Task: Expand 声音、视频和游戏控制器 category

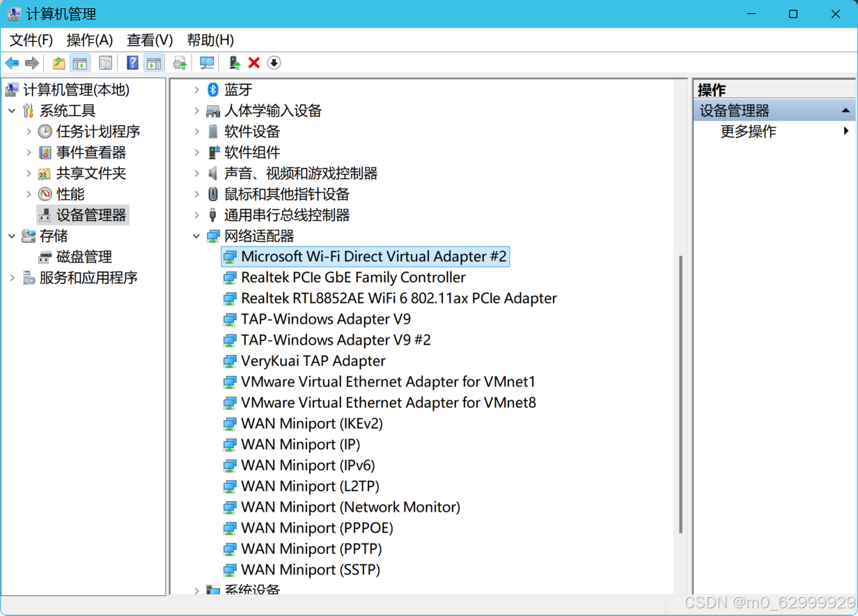Action: pyautogui.click(x=196, y=173)
